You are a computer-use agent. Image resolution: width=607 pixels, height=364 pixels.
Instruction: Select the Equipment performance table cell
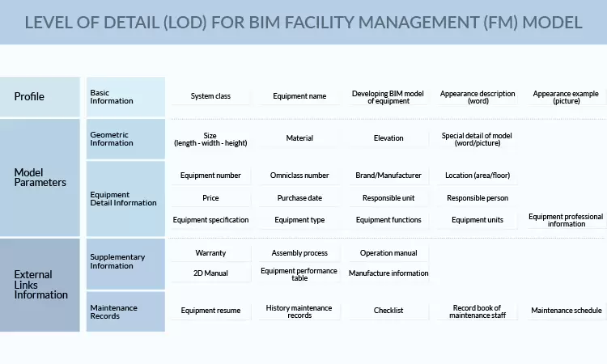pos(299,274)
